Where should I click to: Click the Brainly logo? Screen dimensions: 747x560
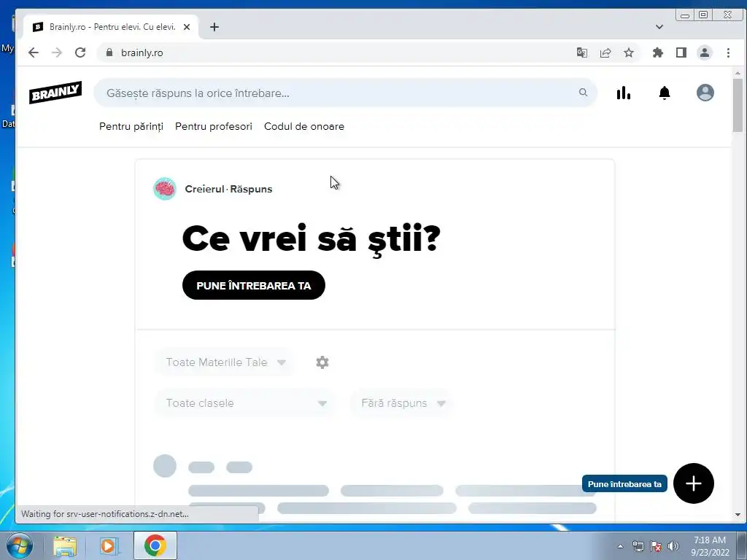click(x=55, y=93)
